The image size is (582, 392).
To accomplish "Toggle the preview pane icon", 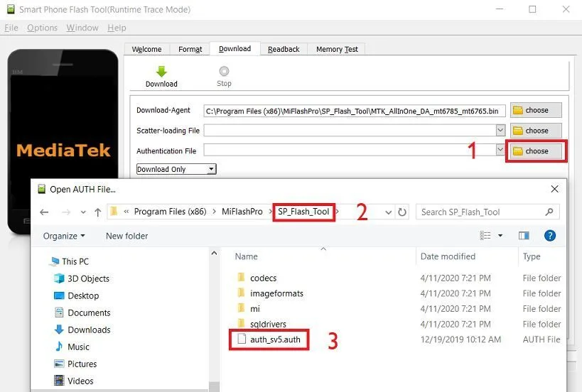I will (x=524, y=236).
